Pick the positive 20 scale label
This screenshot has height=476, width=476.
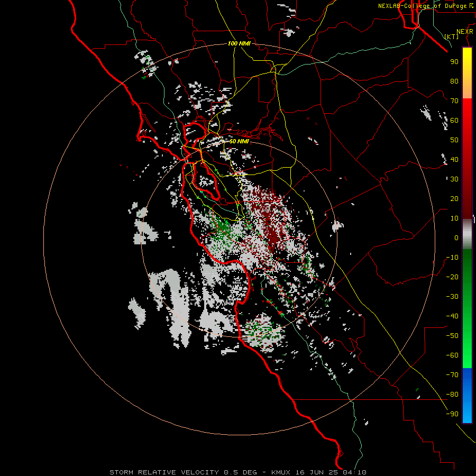(454, 199)
